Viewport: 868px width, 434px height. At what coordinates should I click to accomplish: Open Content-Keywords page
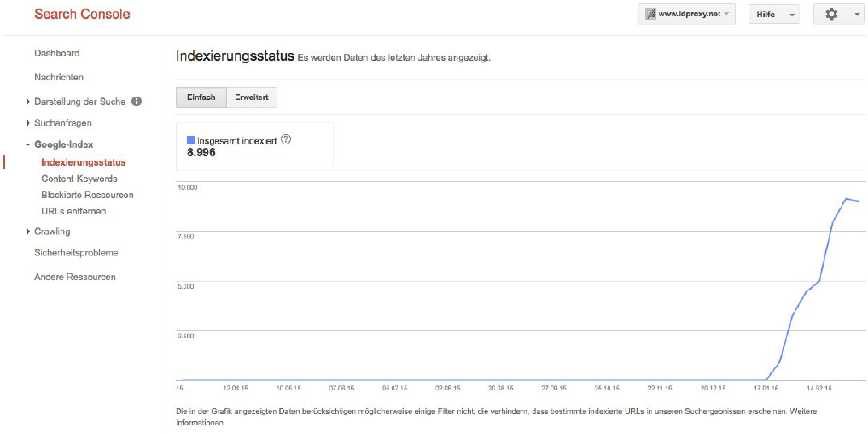point(79,179)
